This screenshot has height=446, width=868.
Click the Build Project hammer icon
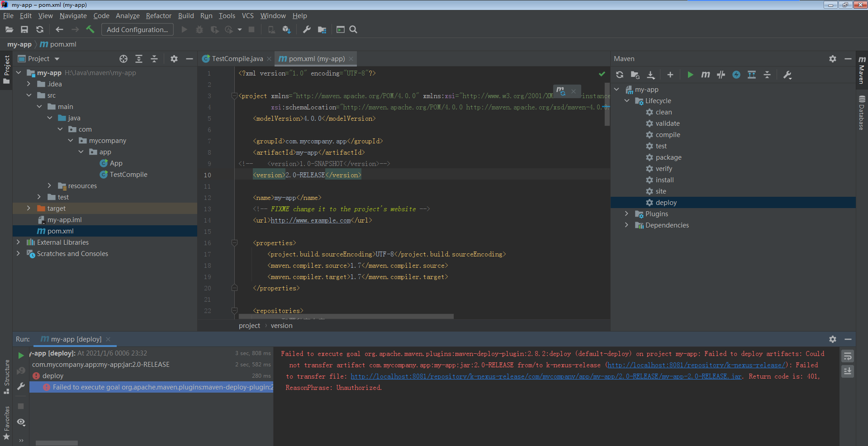[x=90, y=29]
